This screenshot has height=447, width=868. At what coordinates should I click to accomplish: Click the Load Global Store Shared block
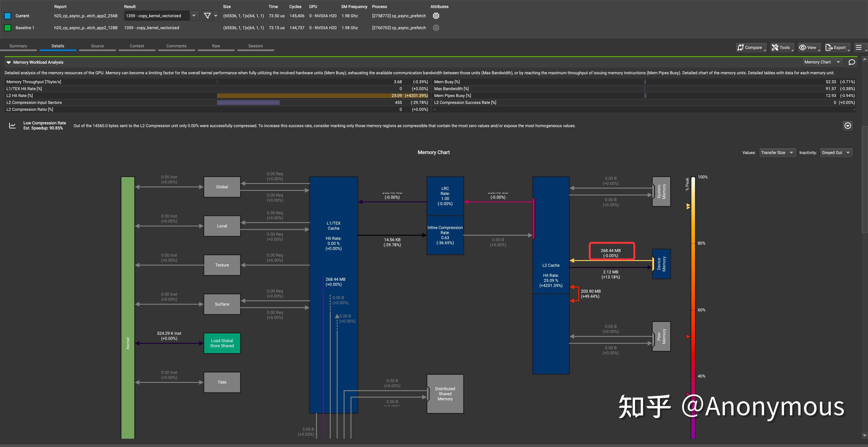(222, 343)
